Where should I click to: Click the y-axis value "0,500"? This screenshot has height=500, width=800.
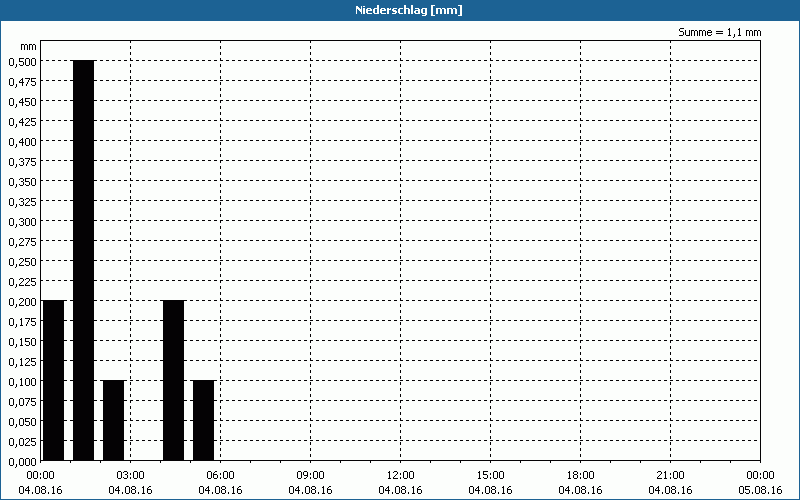pos(22,62)
